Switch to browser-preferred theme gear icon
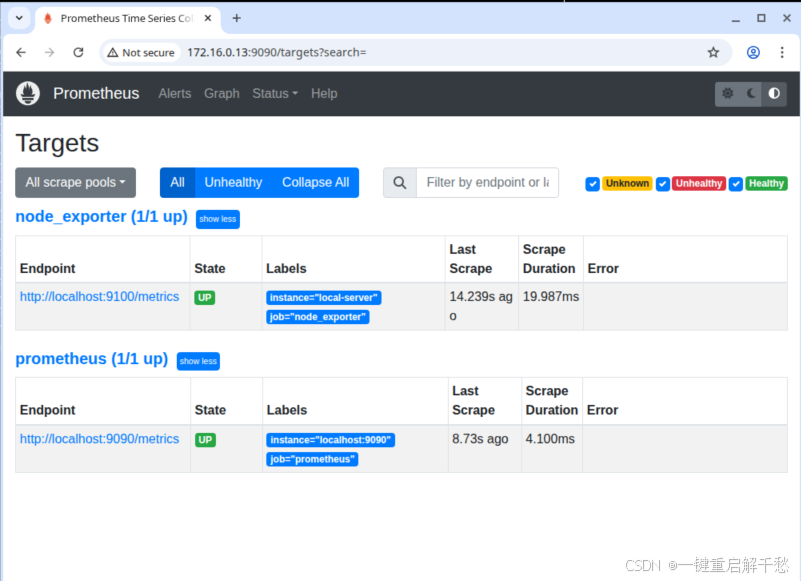Viewport: 801px width, 581px height. click(727, 94)
